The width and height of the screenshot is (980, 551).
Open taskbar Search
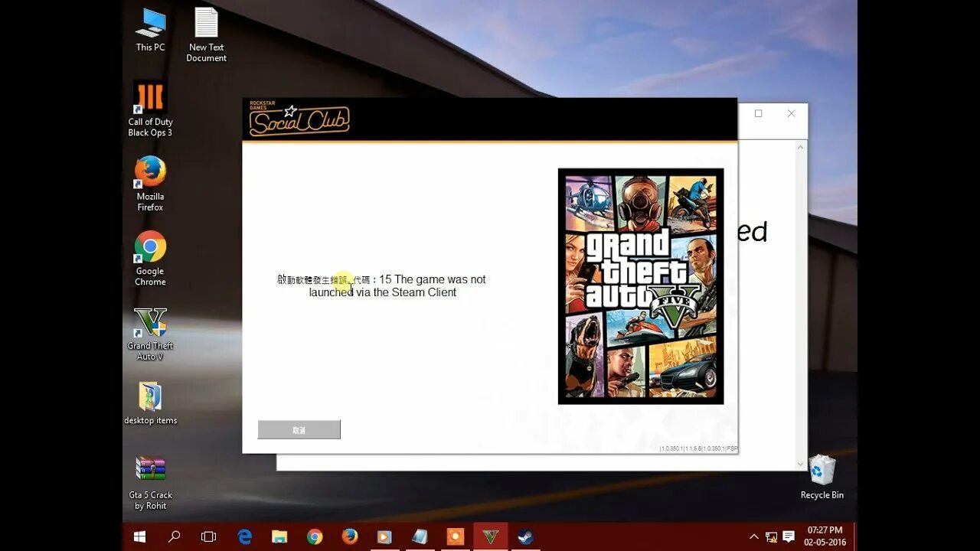pyautogui.click(x=175, y=536)
